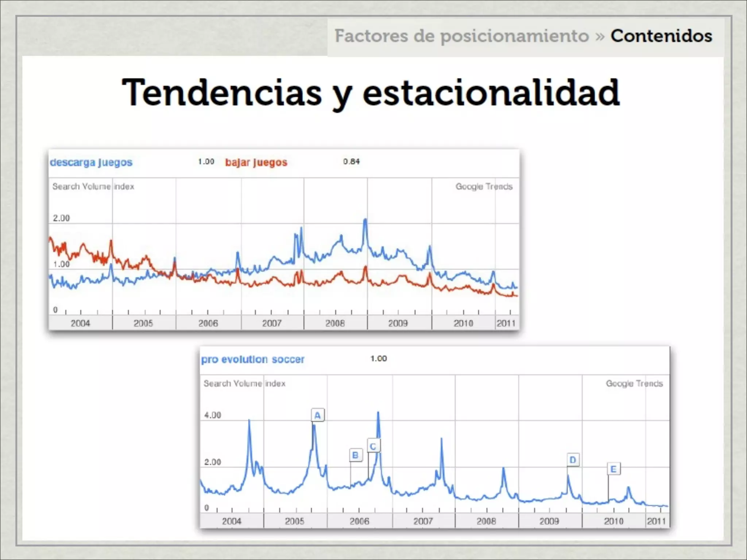Click the 'Contenidos' breadcrumb label

(661, 36)
